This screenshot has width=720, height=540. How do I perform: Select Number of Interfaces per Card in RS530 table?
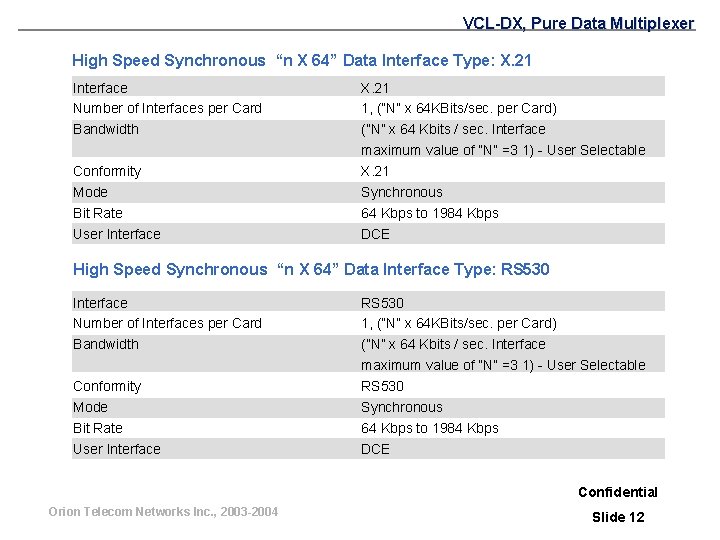click(x=167, y=323)
